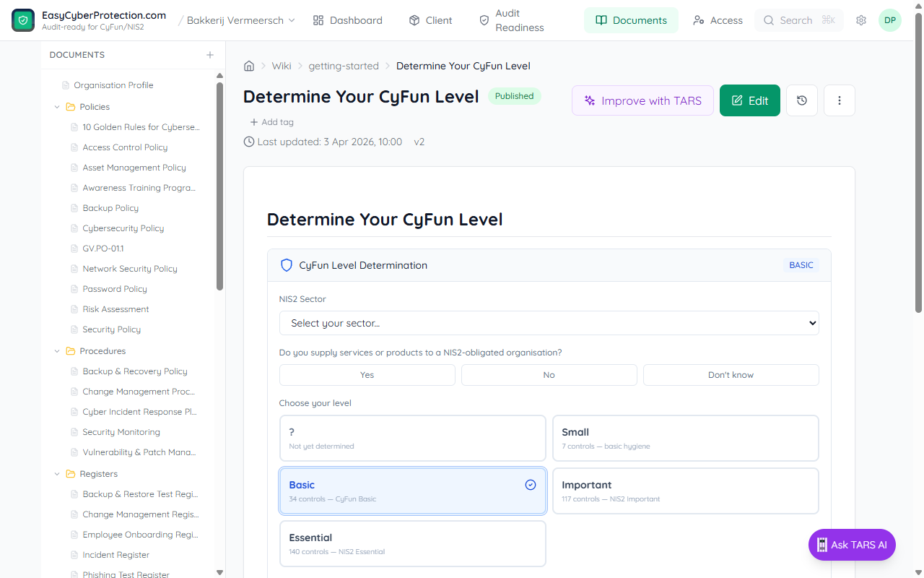Screen dimensions: 924x578
Task: Choose the Basic level card
Action: (x=413, y=491)
